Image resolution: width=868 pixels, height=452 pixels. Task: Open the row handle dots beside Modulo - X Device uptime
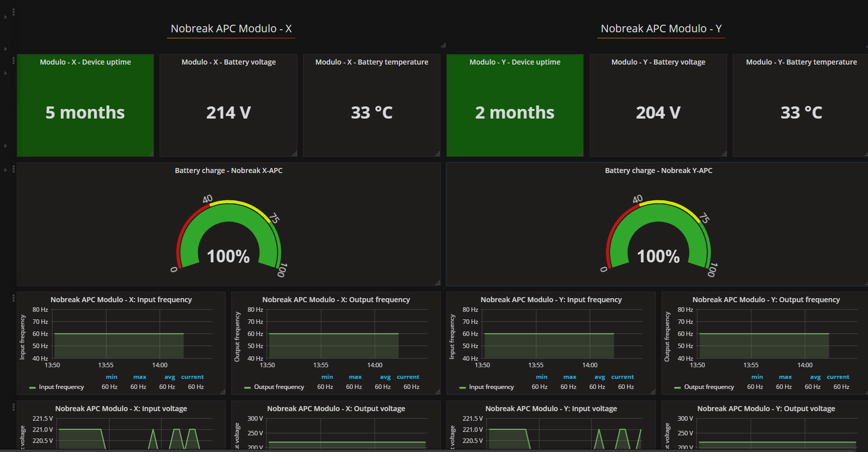coord(14,60)
